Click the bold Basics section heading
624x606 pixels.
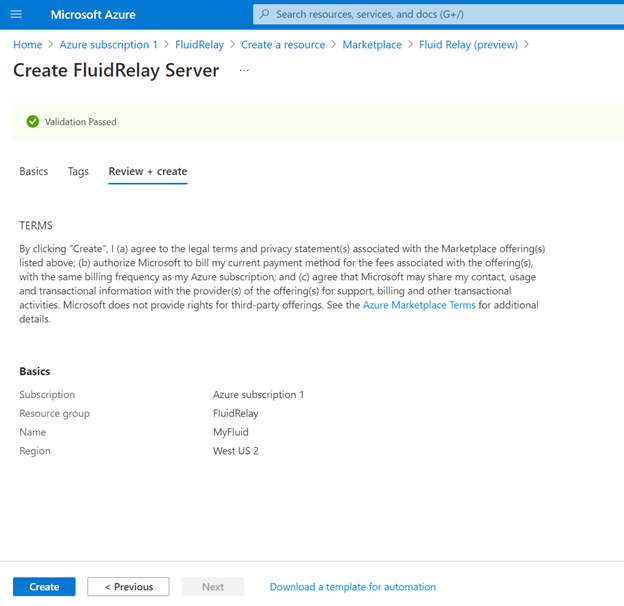click(x=35, y=371)
